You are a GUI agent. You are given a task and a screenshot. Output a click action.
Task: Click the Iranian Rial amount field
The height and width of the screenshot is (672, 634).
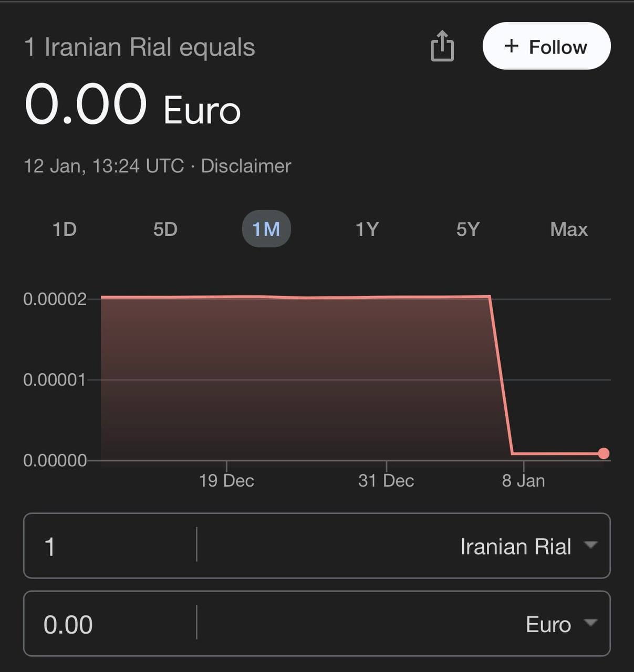pyautogui.click(x=110, y=546)
